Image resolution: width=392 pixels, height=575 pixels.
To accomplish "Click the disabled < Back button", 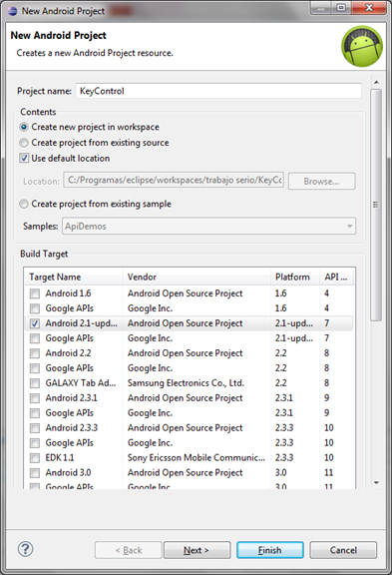I will 129,550.
